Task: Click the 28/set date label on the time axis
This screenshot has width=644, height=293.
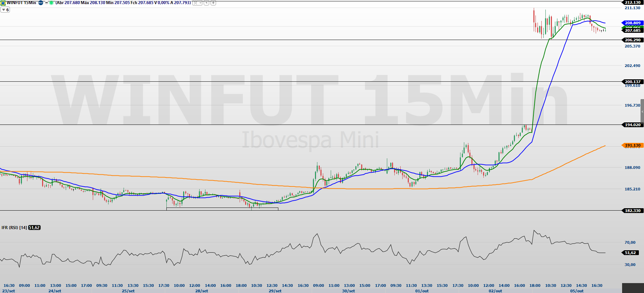Action: [202, 291]
